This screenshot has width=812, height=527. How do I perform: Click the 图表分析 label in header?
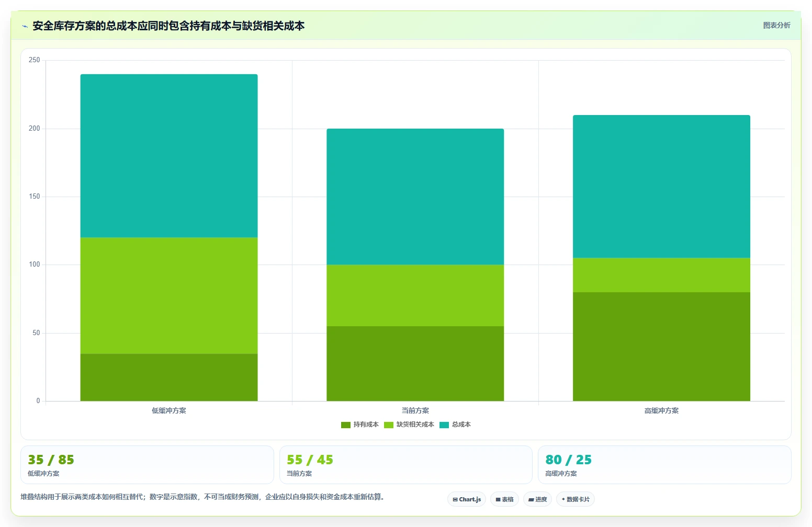coord(776,25)
